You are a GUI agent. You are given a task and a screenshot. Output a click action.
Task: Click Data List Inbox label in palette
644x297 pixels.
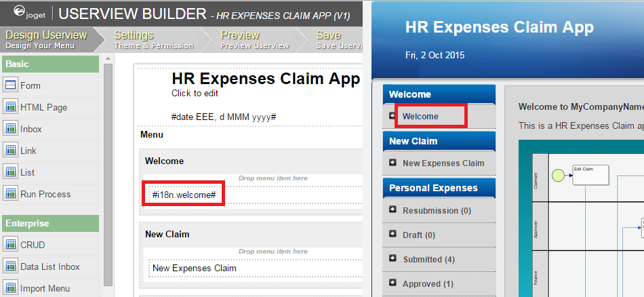point(50,267)
